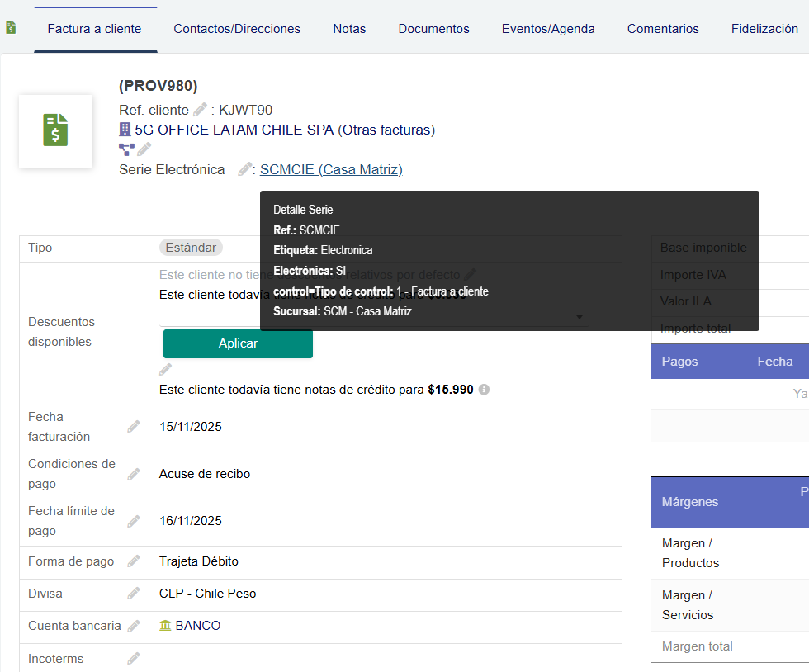Click the pencil icon next to Ref. cliente
Viewport: 809px width, 672px height.
tap(200, 110)
